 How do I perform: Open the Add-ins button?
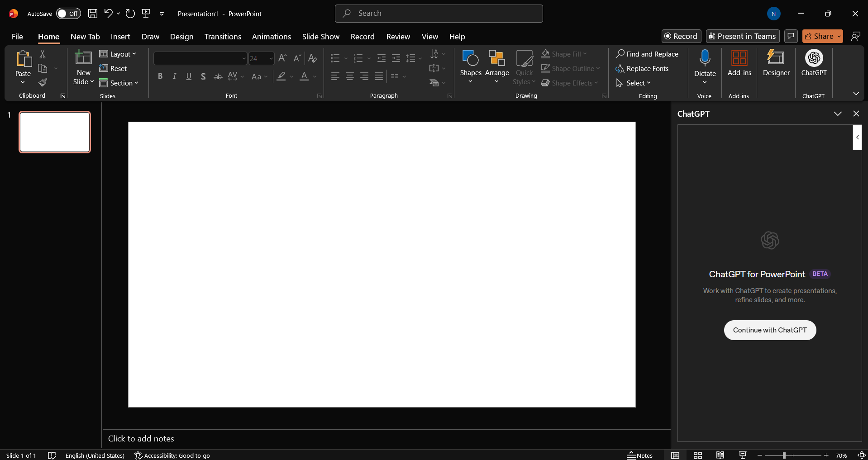739,63
